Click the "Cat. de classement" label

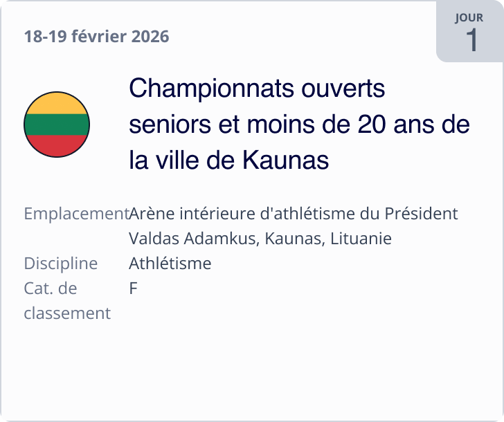click(66, 300)
